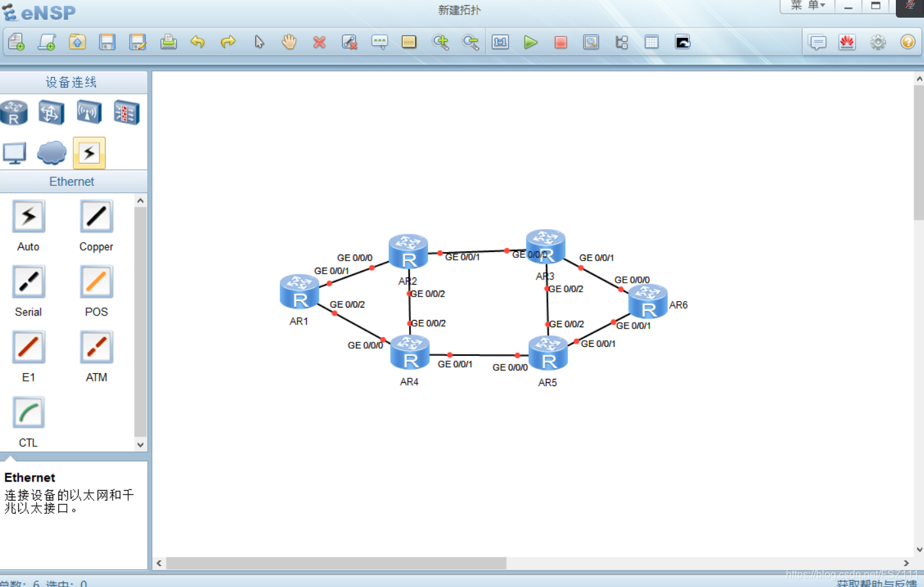The height and width of the screenshot is (587, 924).
Task: Select the rectangle palette tool
Action: [x=409, y=43]
